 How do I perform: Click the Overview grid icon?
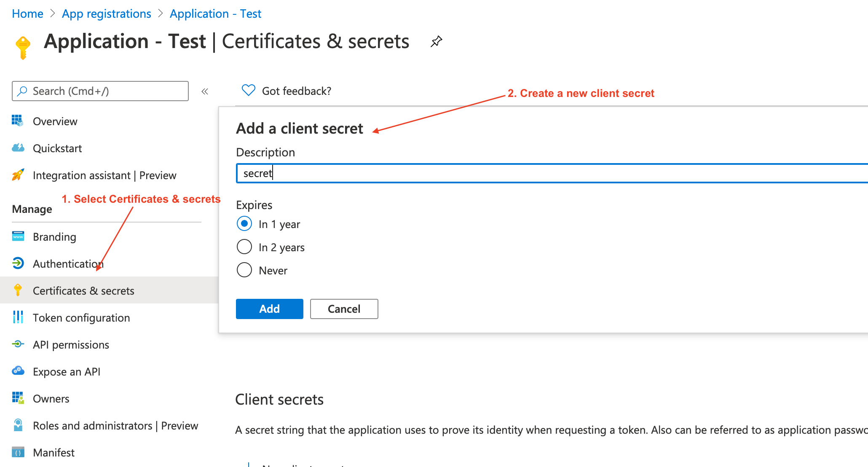pos(18,121)
